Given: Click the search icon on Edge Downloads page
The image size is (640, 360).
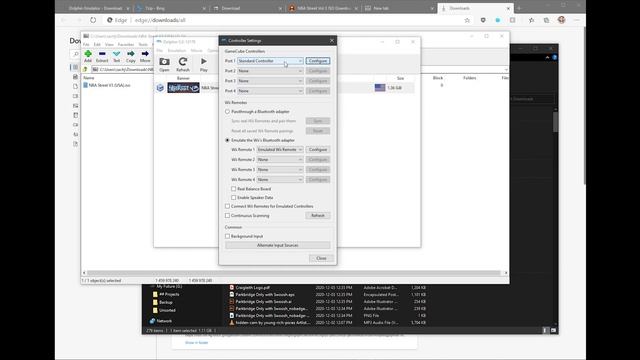Looking at the screenshot, I should (76, 54).
